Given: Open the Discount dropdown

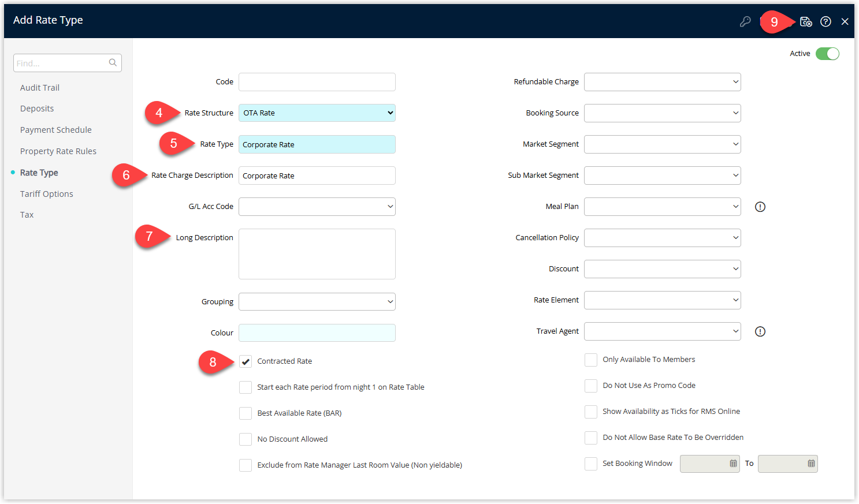Looking at the screenshot, I should (x=663, y=269).
